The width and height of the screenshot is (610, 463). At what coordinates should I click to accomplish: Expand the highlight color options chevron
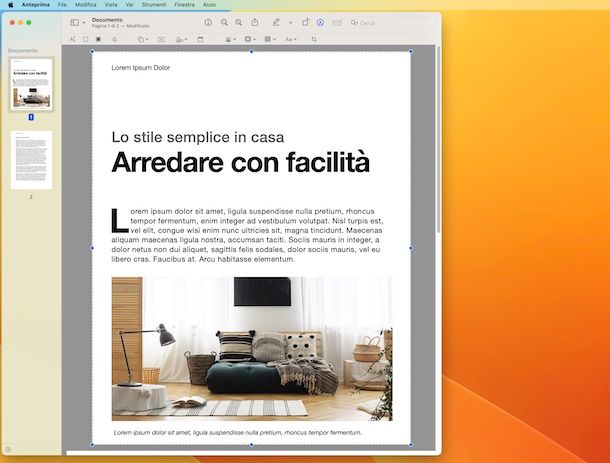pos(290,23)
